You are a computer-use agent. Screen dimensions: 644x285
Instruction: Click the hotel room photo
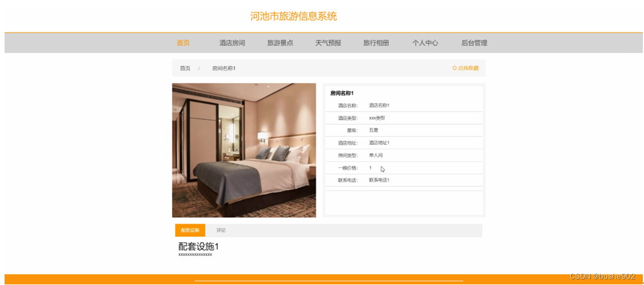pos(244,150)
